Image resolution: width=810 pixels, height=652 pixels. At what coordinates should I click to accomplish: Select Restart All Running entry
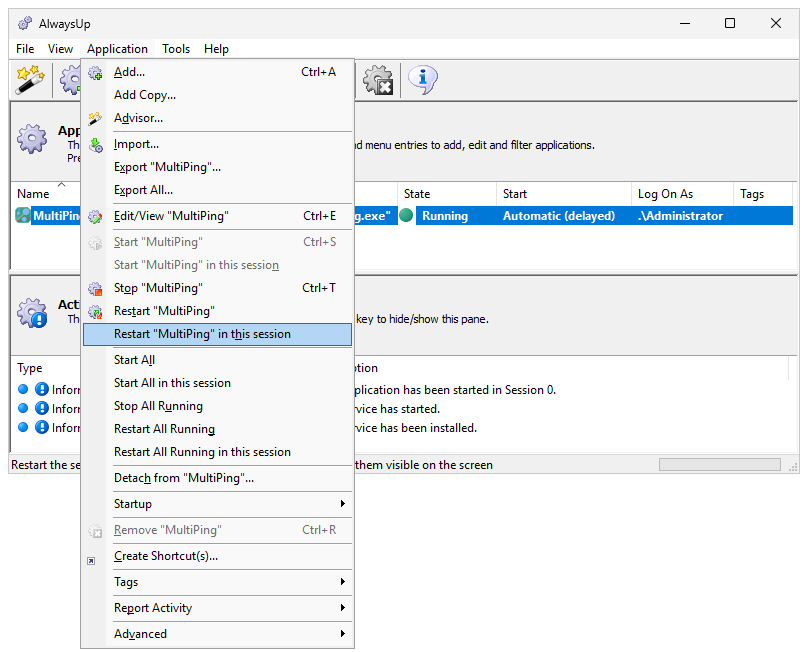tap(217, 429)
